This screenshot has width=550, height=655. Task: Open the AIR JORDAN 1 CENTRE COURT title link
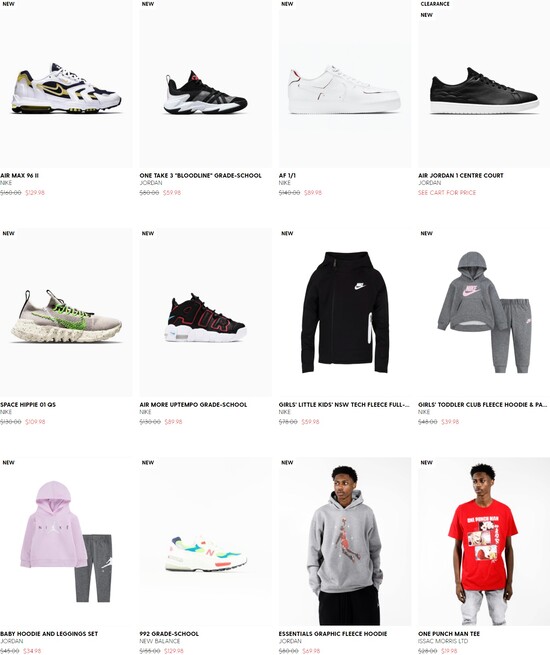click(461, 175)
